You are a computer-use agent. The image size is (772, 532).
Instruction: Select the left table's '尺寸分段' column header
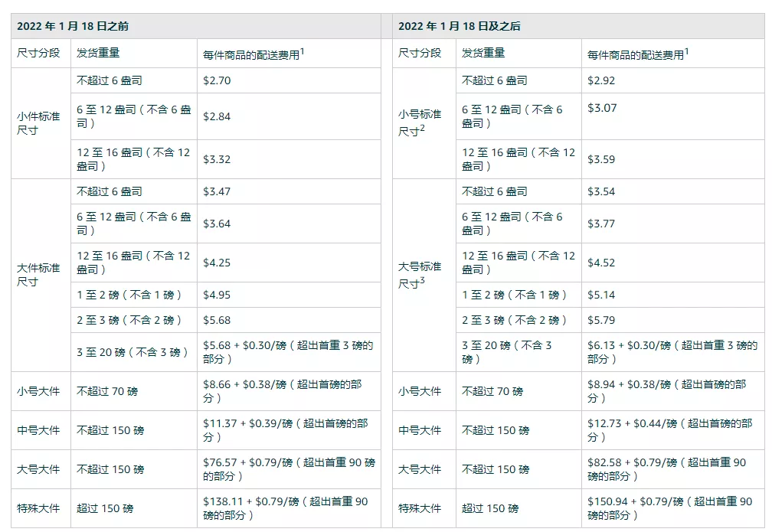[x=37, y=54]
